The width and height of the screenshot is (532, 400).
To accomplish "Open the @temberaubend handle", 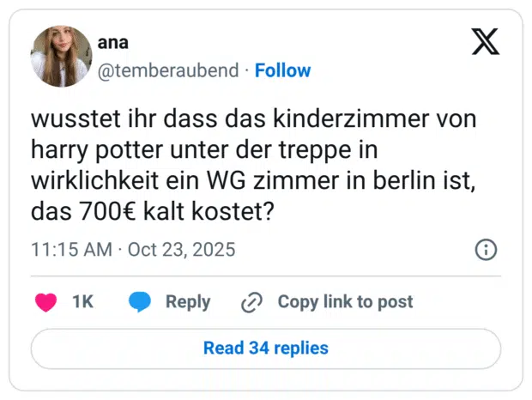I will [x=167, y=70].
